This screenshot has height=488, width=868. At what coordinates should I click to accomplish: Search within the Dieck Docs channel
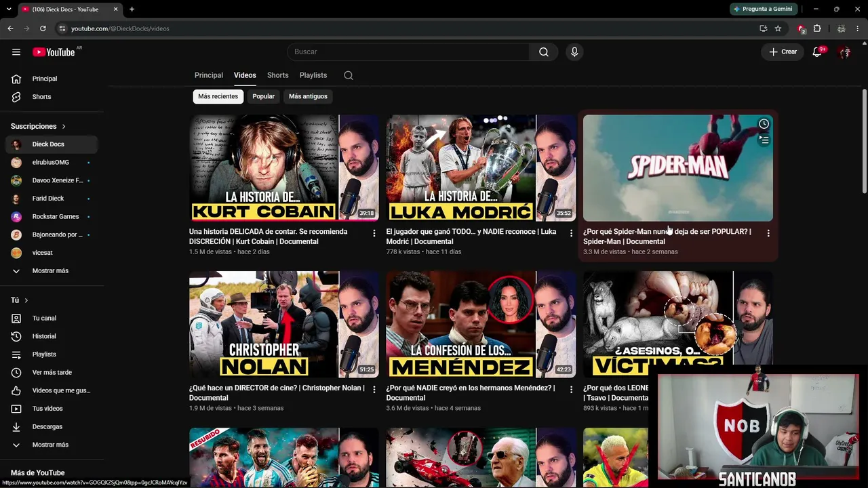pos(349,75)
